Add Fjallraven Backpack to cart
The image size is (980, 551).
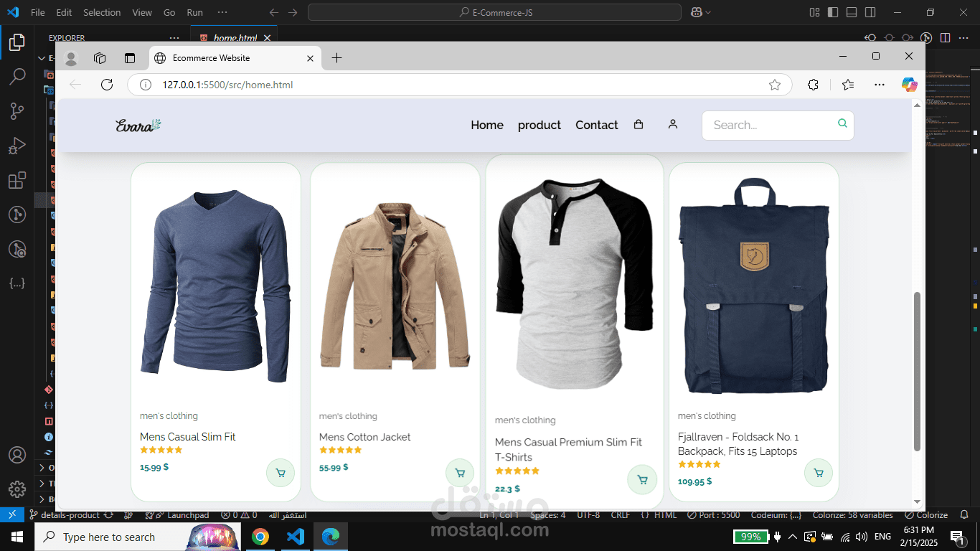(x=819, y=473)
